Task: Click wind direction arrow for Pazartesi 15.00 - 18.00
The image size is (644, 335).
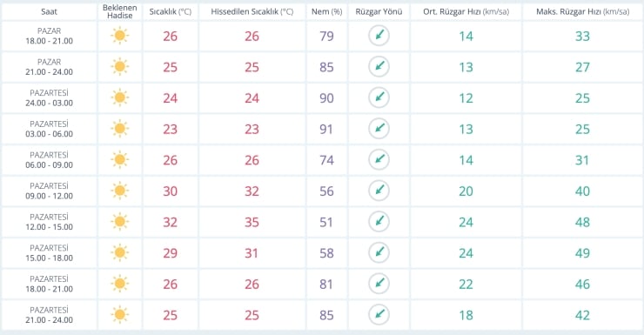Action: click(379, 252)
